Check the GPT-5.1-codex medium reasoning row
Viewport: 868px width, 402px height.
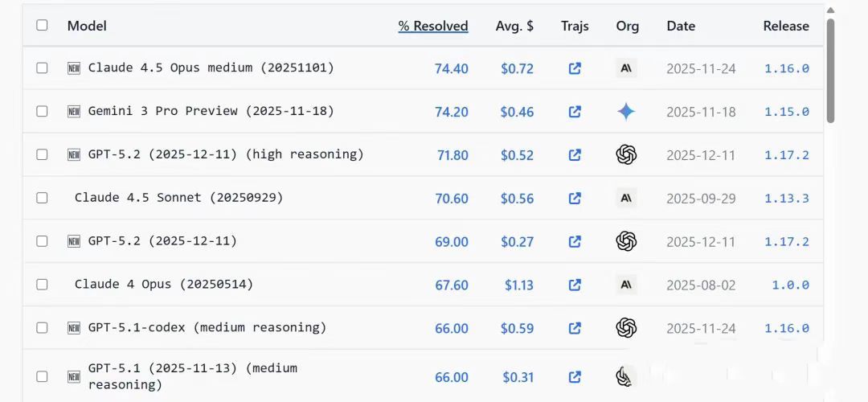click(42, 328)
